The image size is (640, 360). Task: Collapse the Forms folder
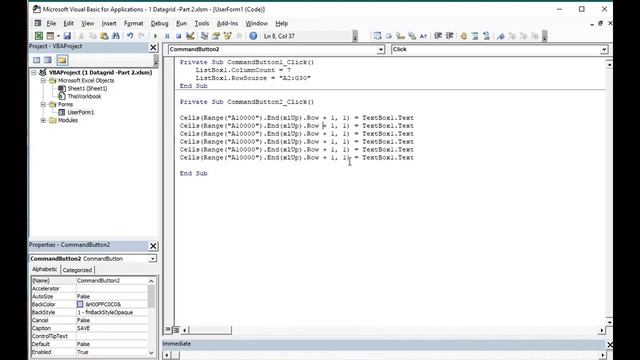pyautogui.click(x=43, y=104)
